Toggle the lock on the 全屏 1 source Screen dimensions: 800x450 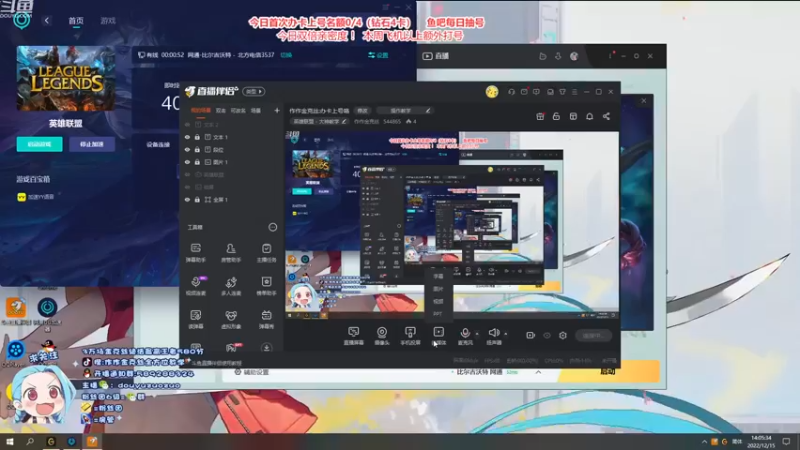pos(197,200)
